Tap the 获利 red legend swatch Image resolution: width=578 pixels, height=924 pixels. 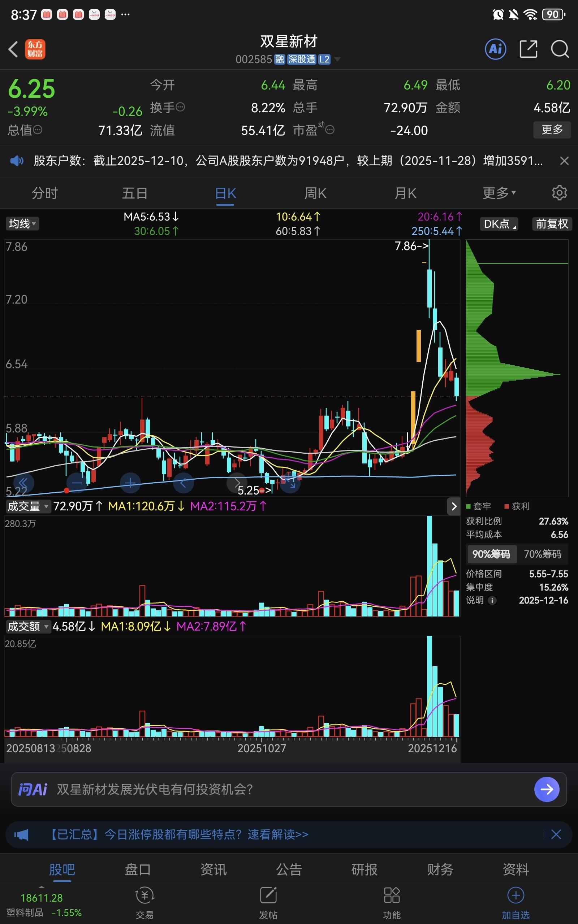point(506,506)
